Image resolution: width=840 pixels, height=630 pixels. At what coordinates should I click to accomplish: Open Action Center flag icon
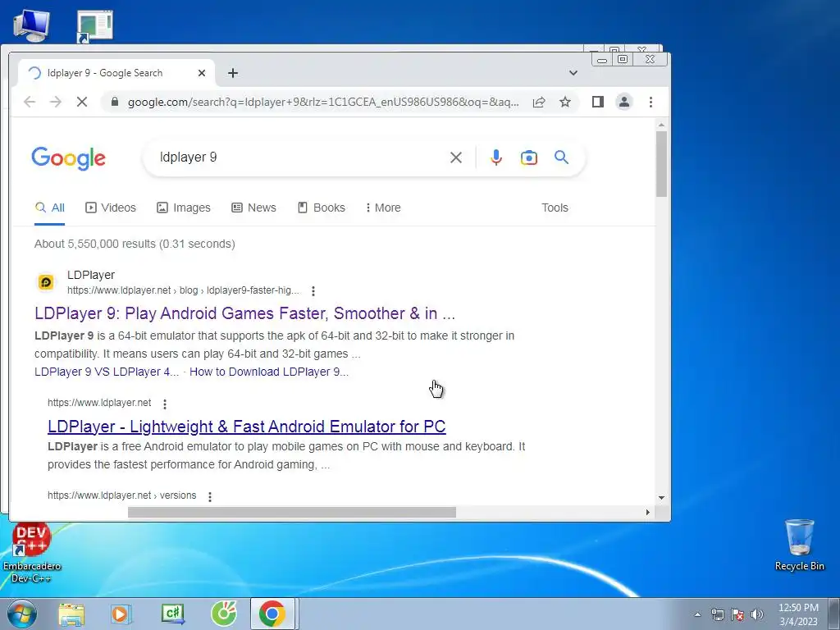[737, 614]
